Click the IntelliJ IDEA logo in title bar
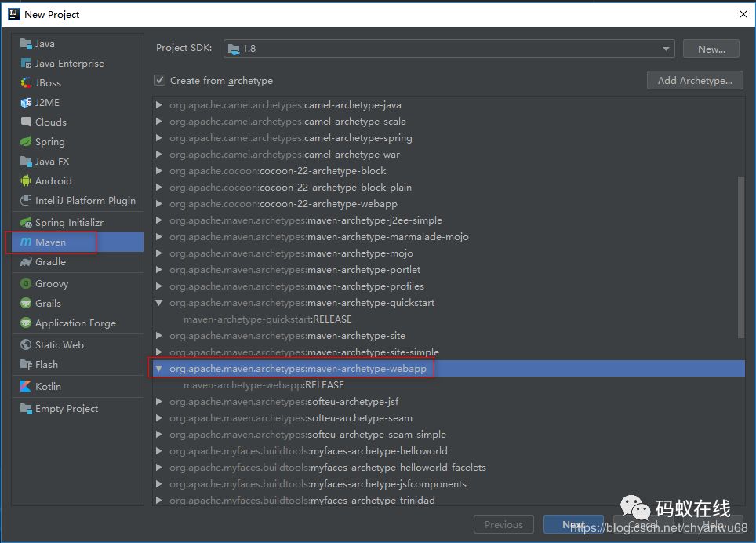 pyautogui.click(x=13, y=14)
